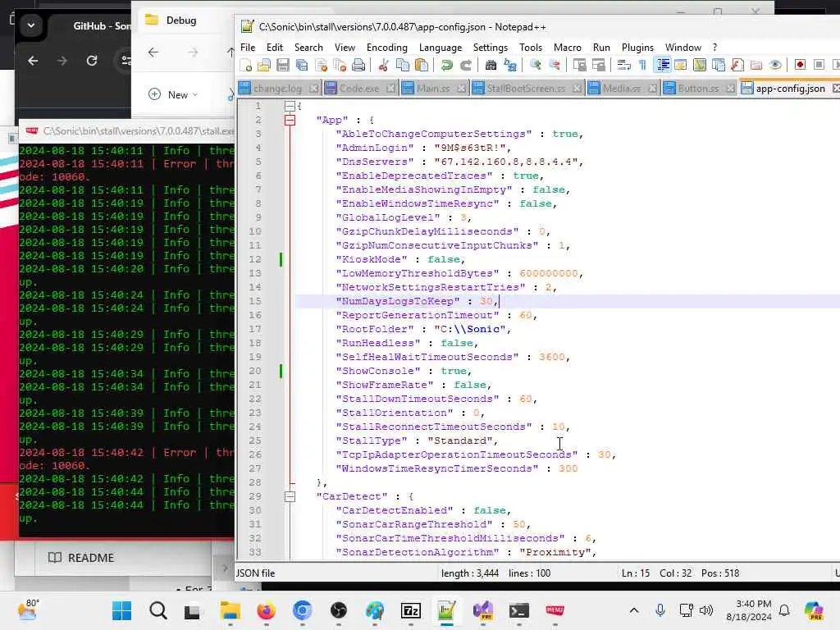Image resolution: width=840 pixels, height=630 pixels.
Task: Close the Code.exe tab
Action: (391, 89)
